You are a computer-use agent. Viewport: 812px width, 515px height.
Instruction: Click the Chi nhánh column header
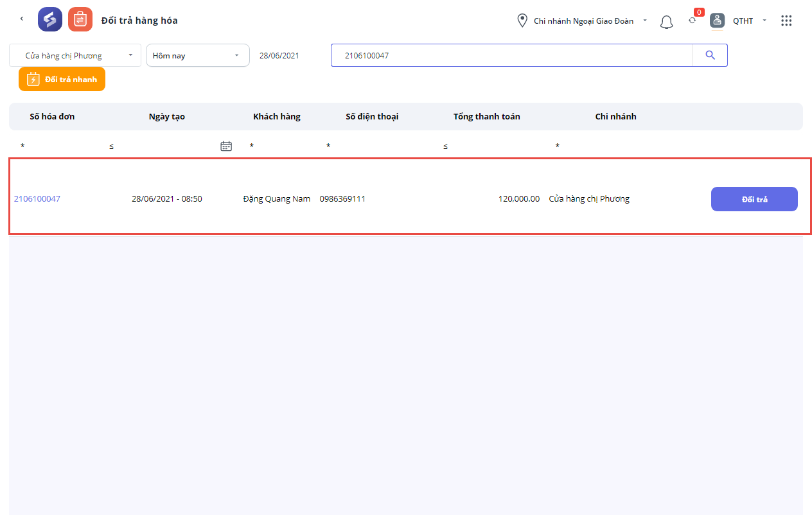click(616, 116)
